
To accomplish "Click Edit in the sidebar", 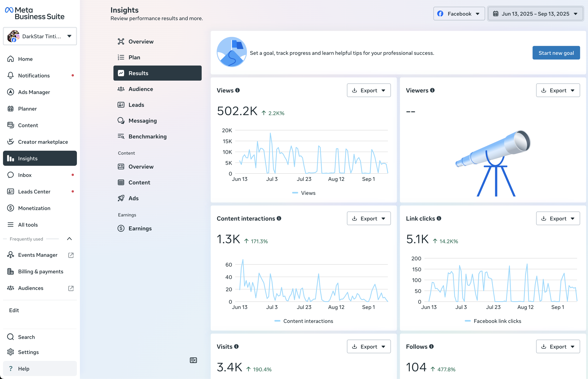I will [14, 310].
